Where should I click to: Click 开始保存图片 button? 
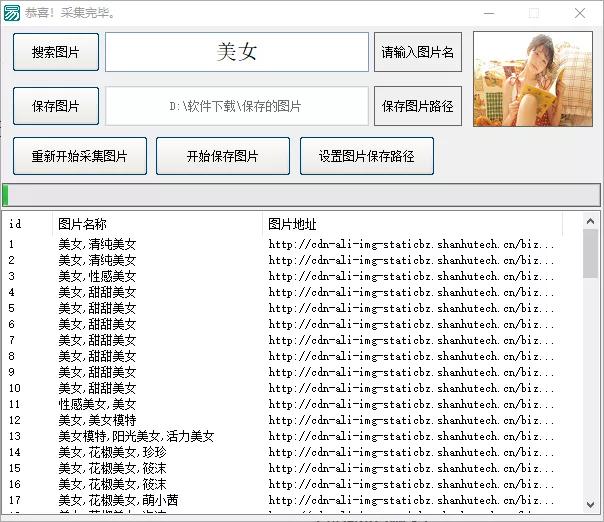[x=223, y=156]
